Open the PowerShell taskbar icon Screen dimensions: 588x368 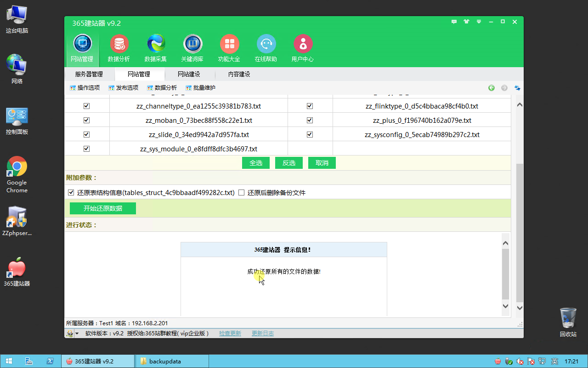click(50, 361)
